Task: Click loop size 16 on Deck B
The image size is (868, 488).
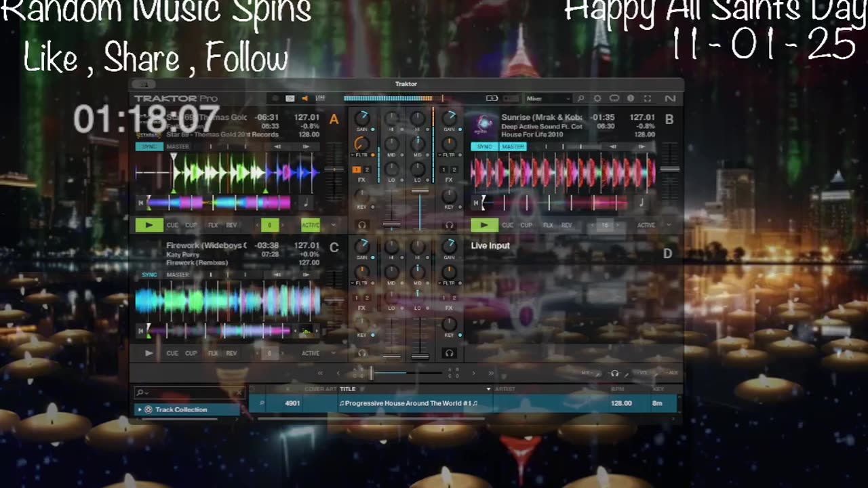Action: (604, 225)
